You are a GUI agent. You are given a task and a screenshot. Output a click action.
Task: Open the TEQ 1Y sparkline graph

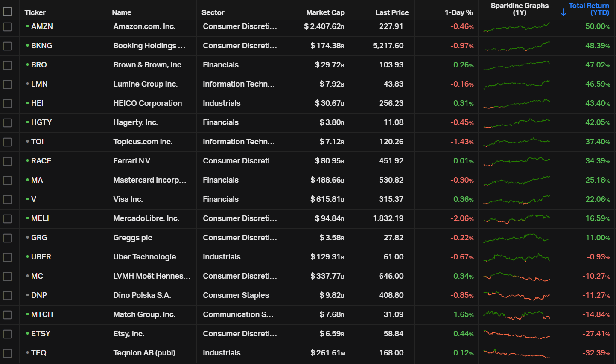click(517, 353)
